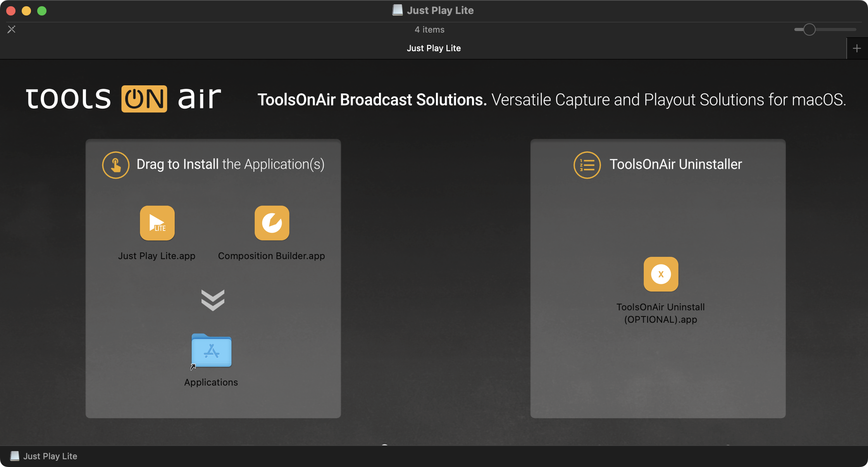
Task: Click the Just Play Lite disk in path bar
Action: click(x=43, y=456)
